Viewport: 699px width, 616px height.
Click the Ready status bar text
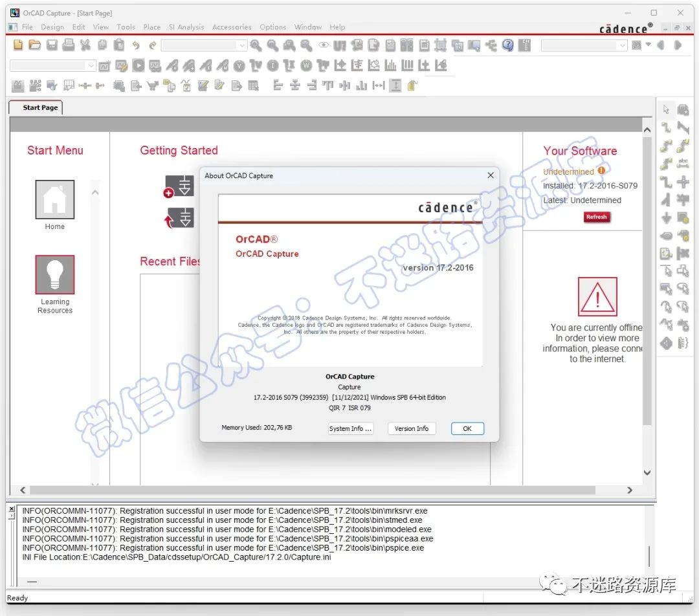click(x=17, y=598)
